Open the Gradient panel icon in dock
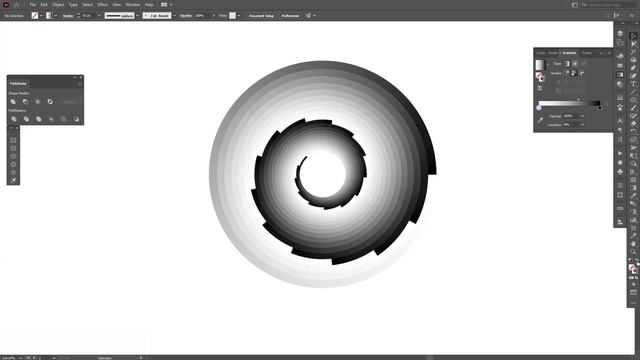The height and width of the screenshot is (360, 640). [620, 75]
